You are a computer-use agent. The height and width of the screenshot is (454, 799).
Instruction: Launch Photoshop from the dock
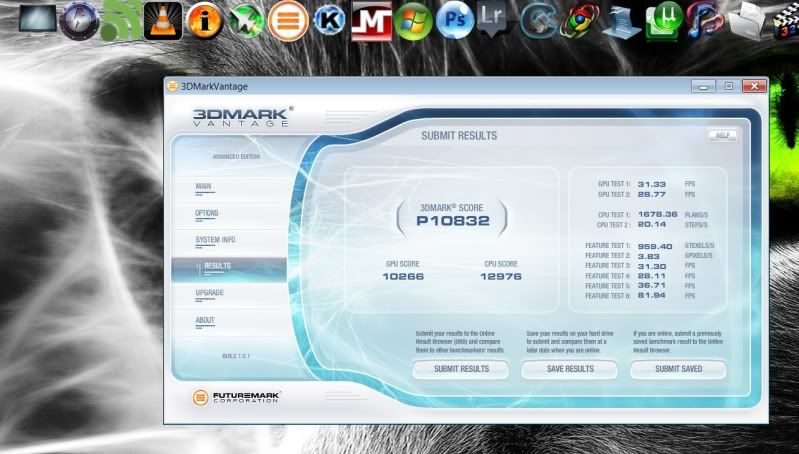[x=455, y=20]
